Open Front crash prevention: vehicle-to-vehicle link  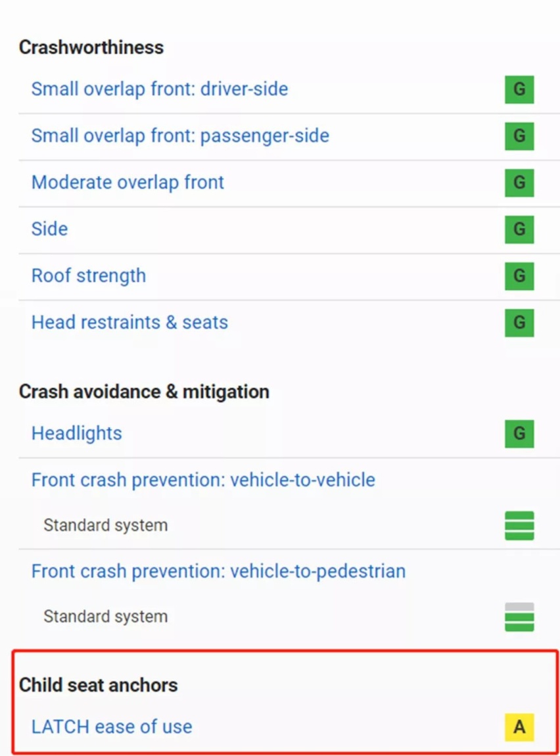click(x=203, y=480)
